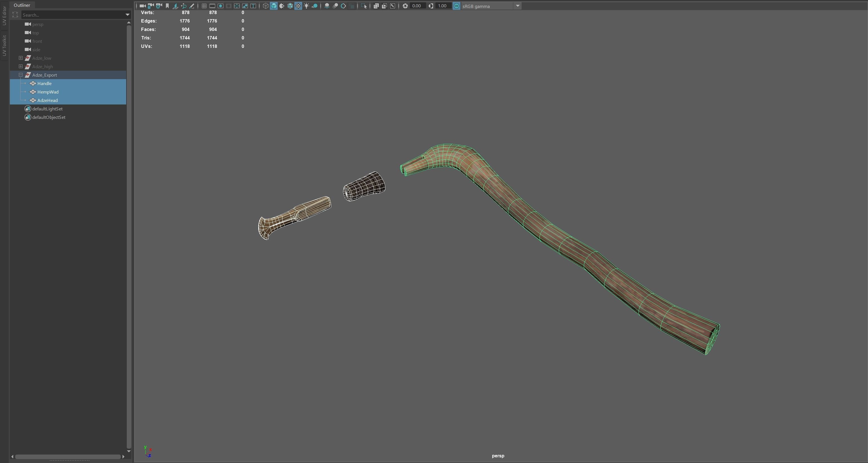Open the UV Editor side tab
This screenshot has height=463, width=868.
(x=5, y=15)
